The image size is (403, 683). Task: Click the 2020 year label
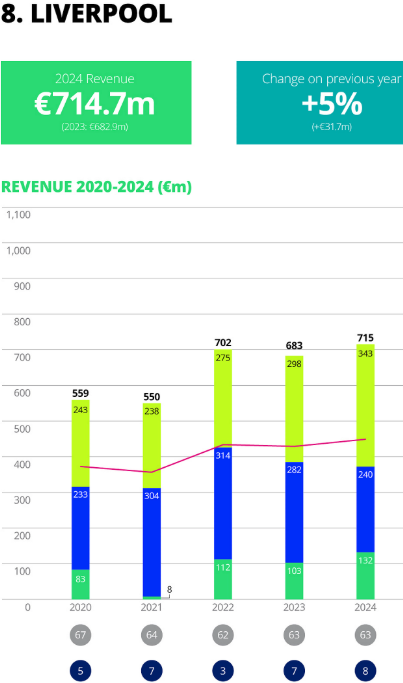(x=81, y=607)
